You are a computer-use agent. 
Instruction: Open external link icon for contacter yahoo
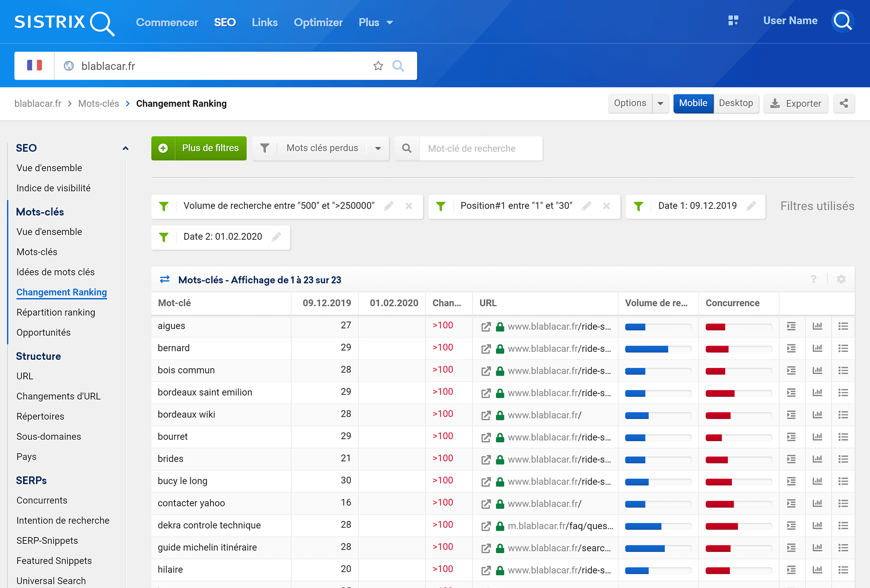486,504
